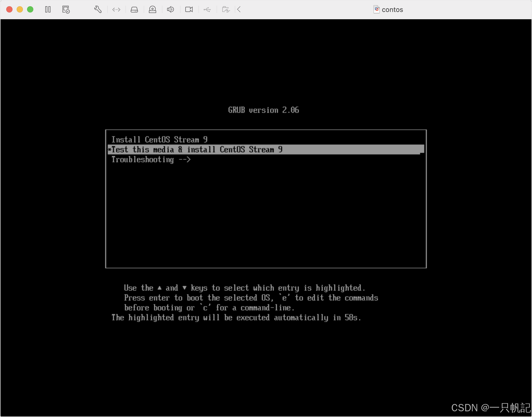Open the USB devices icon
The width and height of the screenshot is (532, 417).
click(207, 10)
